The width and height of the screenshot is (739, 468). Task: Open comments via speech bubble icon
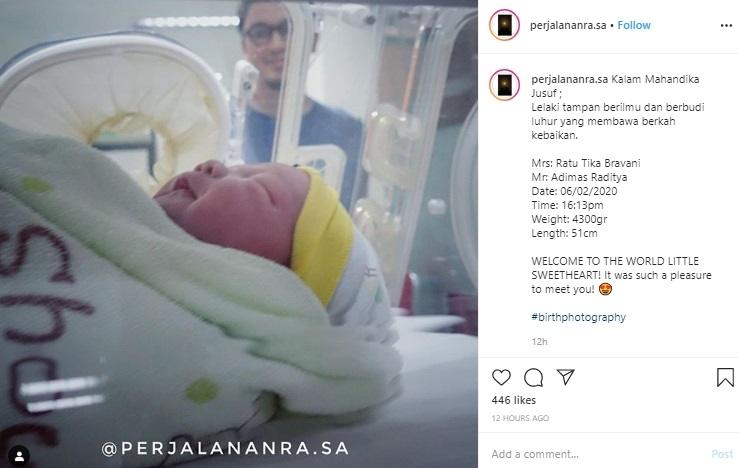[534, 378]
